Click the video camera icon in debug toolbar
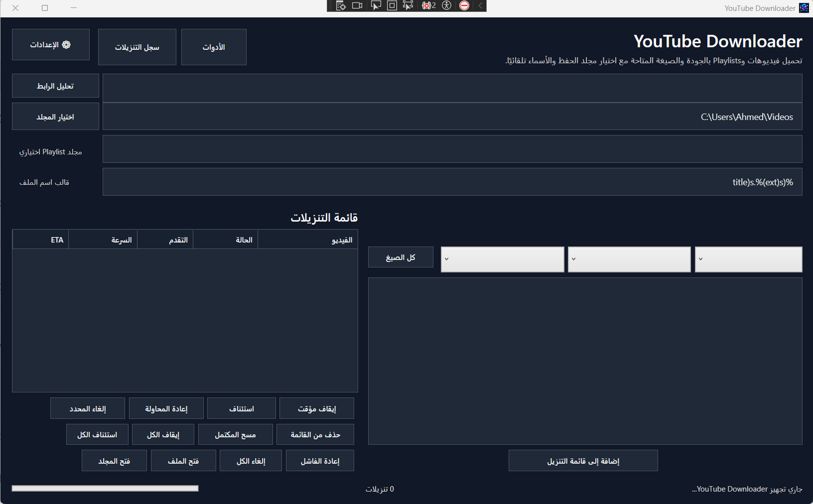 (x=357, y=6)
